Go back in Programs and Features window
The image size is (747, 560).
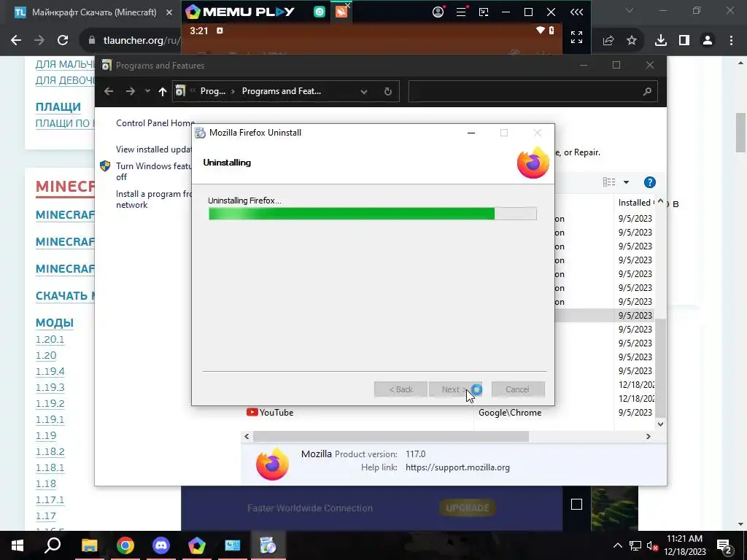(x=109, y=91)
